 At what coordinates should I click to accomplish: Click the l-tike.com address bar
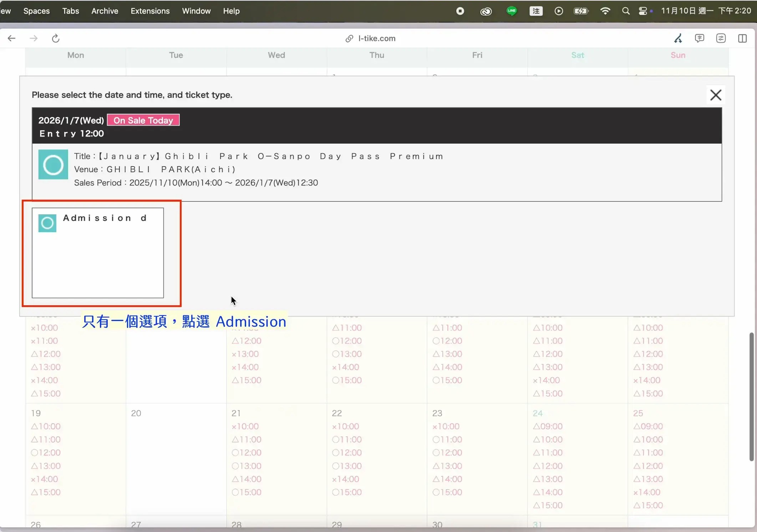tap(377, 38)
